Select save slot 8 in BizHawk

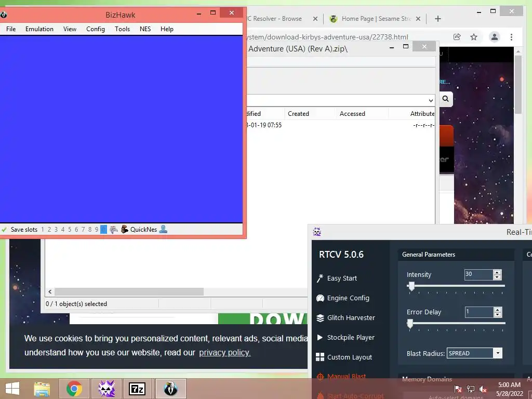point(90,230)
